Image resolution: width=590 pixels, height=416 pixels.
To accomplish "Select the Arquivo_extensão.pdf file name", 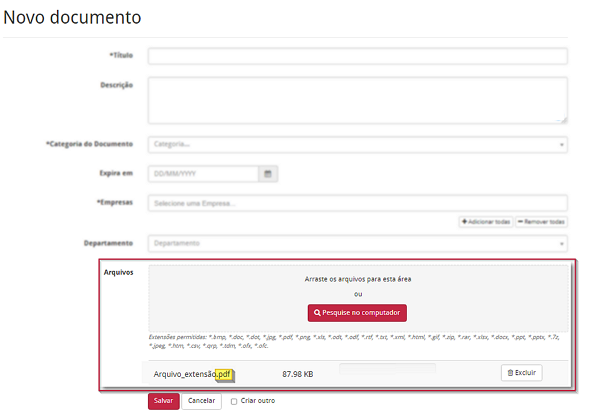I will pos(192,374).
